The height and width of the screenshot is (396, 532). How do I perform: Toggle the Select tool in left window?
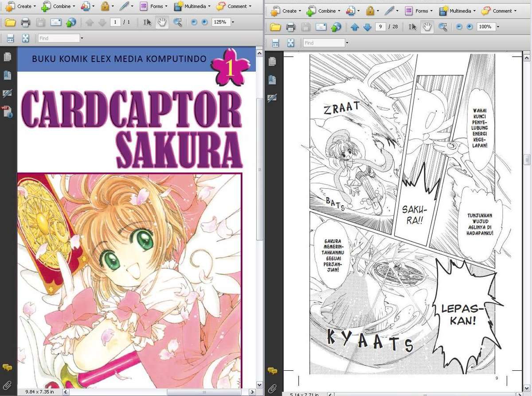pyautogui.click(x=148, y=22)
